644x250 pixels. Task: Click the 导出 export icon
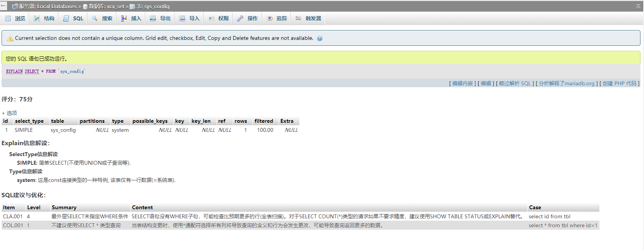[153, 18]
